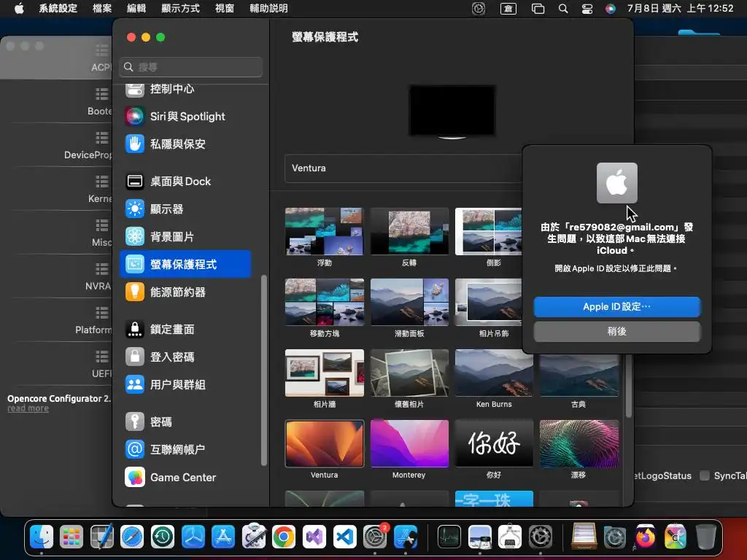Select 古典 screen saver thumbnail
Viewport: 747px width, 560px height.
578,376
